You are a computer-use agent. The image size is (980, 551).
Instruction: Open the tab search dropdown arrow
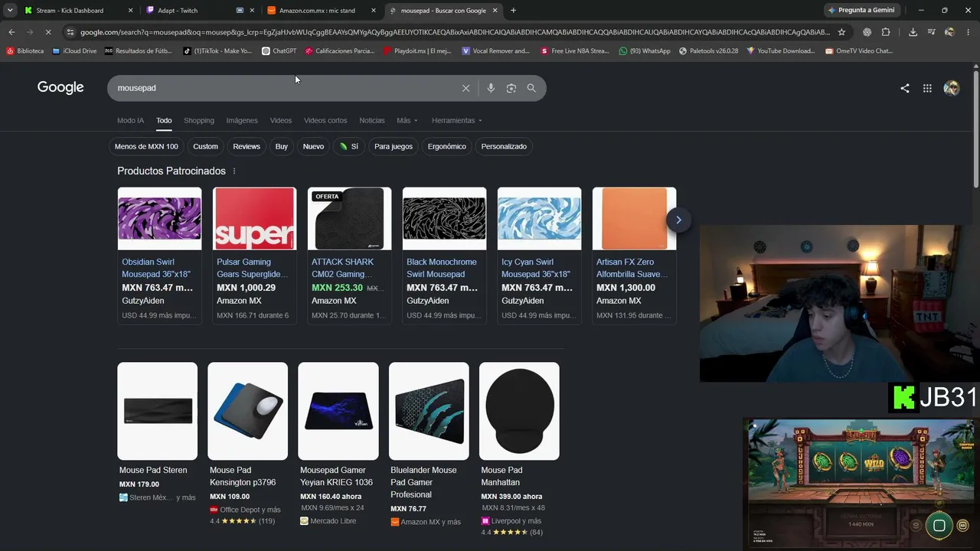[10, 11]
